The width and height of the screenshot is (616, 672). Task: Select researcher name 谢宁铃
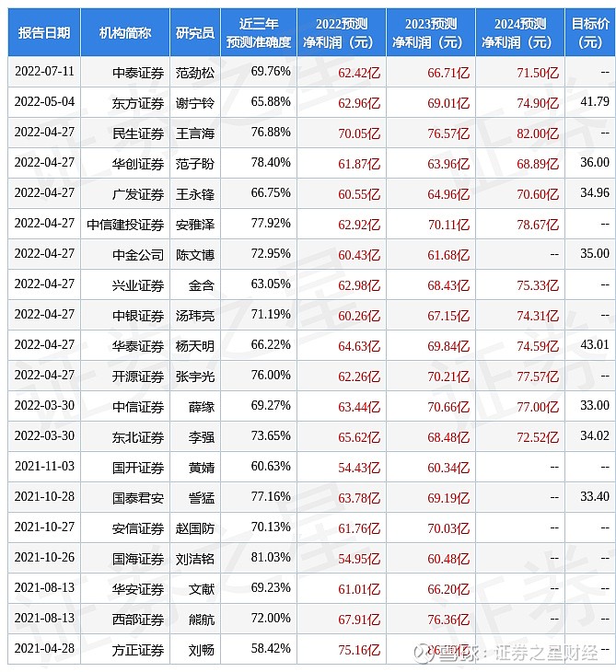point(195,103)
